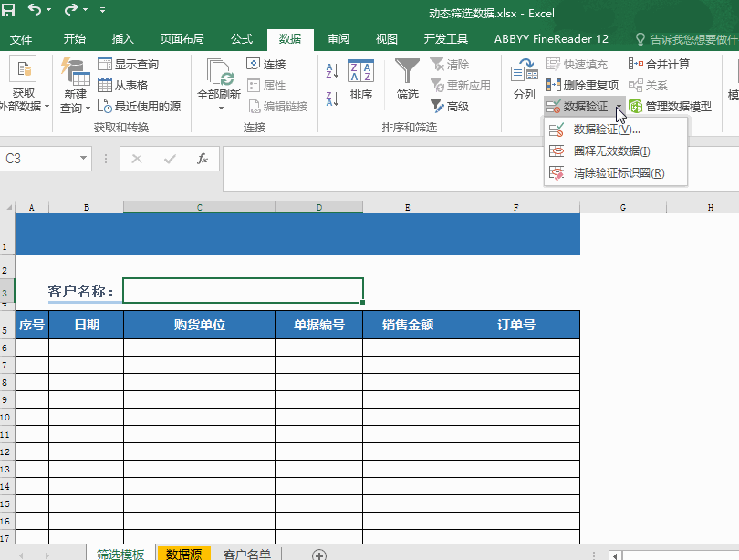Redo the last action

tap(70, 9)
